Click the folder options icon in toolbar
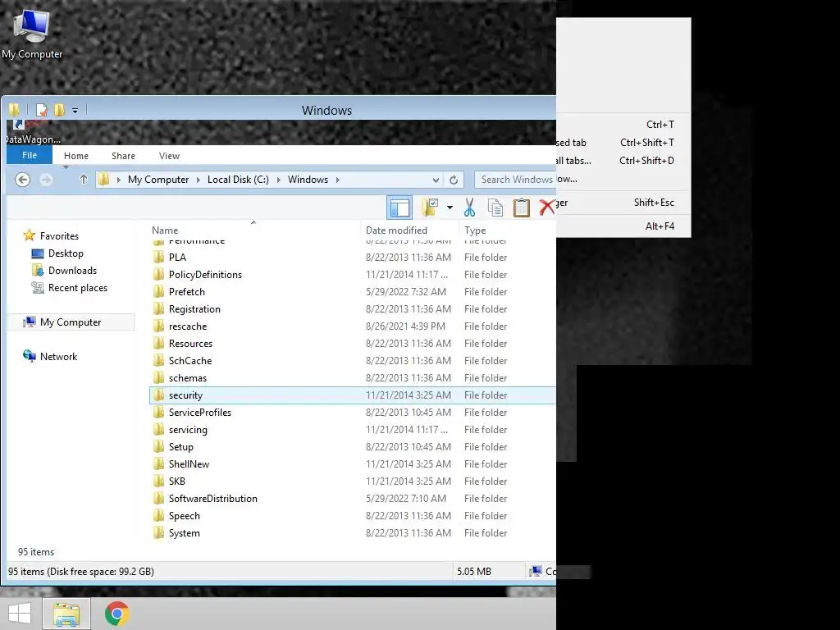Viewport: 840px width, 630px height. [430, 207]
